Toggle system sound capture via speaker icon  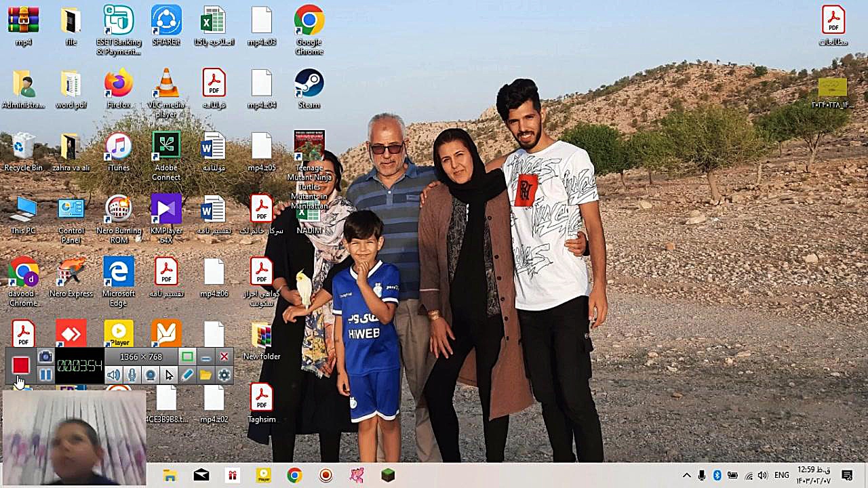[x=115, y=374]
